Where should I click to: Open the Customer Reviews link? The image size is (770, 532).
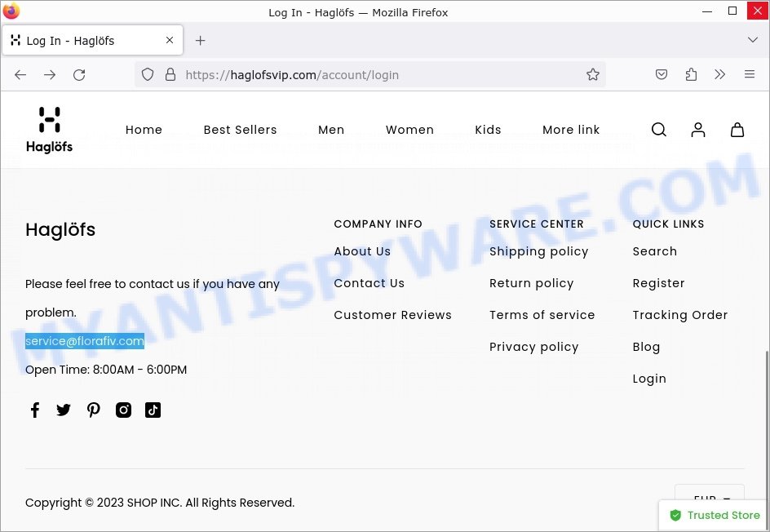pos(392,315)
